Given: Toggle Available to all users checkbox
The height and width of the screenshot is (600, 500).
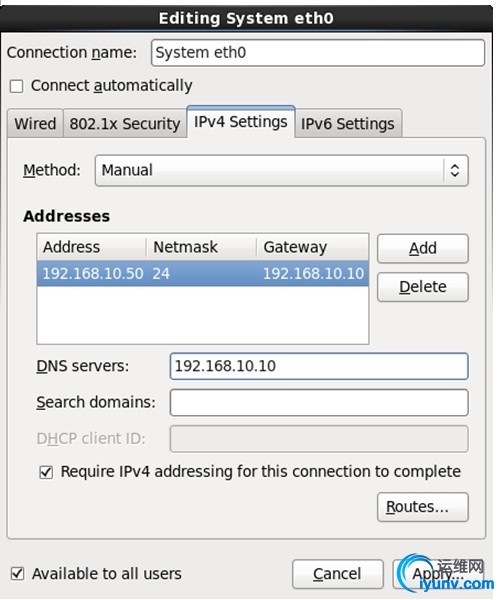Looking at the screenshot, I should pos(18,574).
